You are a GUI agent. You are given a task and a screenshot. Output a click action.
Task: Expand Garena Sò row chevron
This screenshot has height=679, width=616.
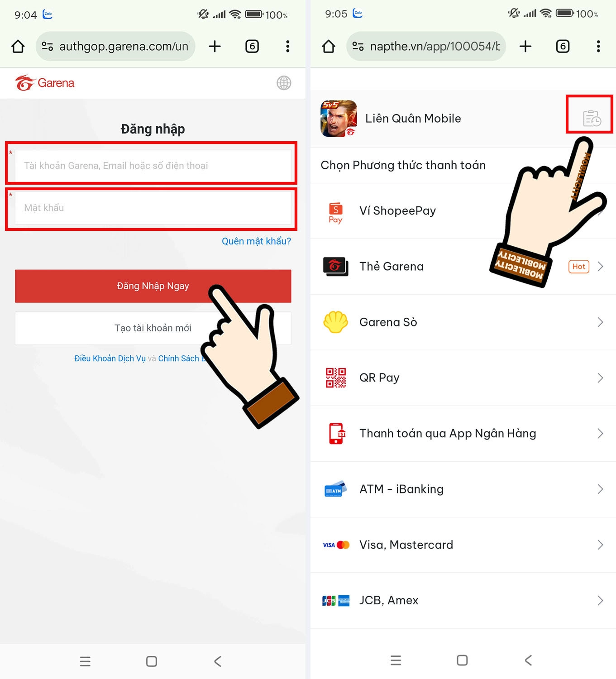click(x=601, y=322)
